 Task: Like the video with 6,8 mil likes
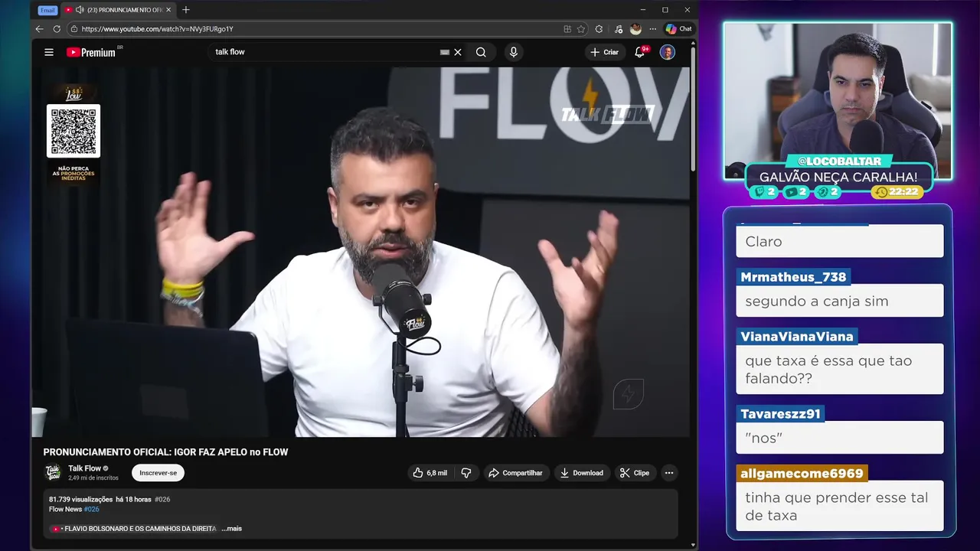(430, 473)
